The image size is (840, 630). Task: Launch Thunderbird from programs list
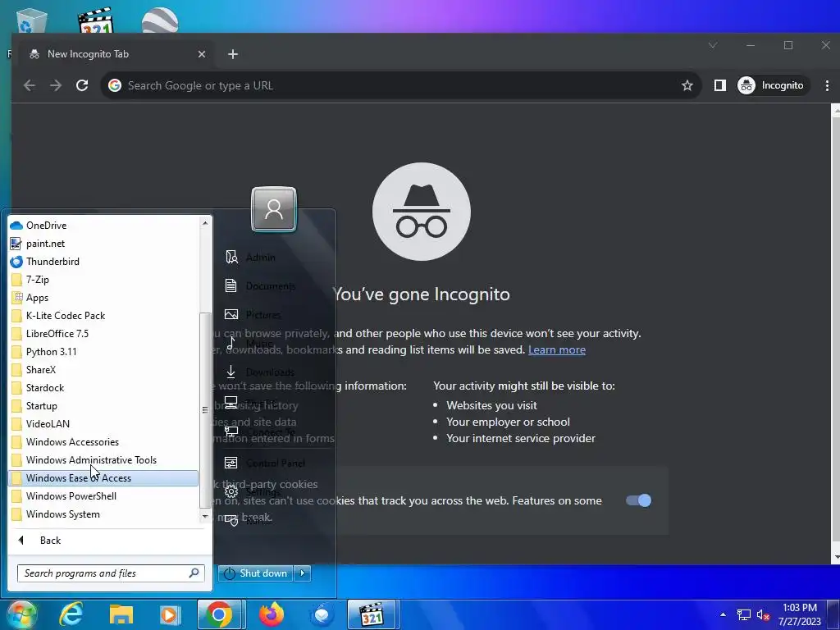tap(103, 262)
